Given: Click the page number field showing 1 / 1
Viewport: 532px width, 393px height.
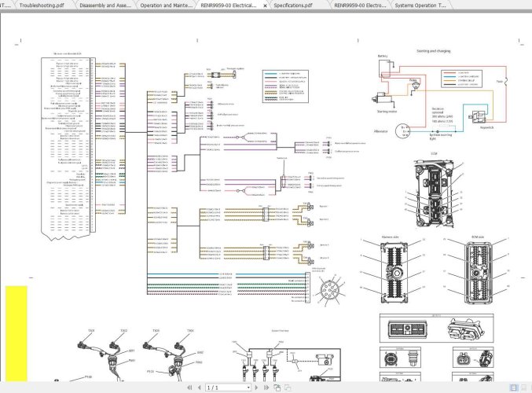Looking at the screenshot, I should 224,387.
